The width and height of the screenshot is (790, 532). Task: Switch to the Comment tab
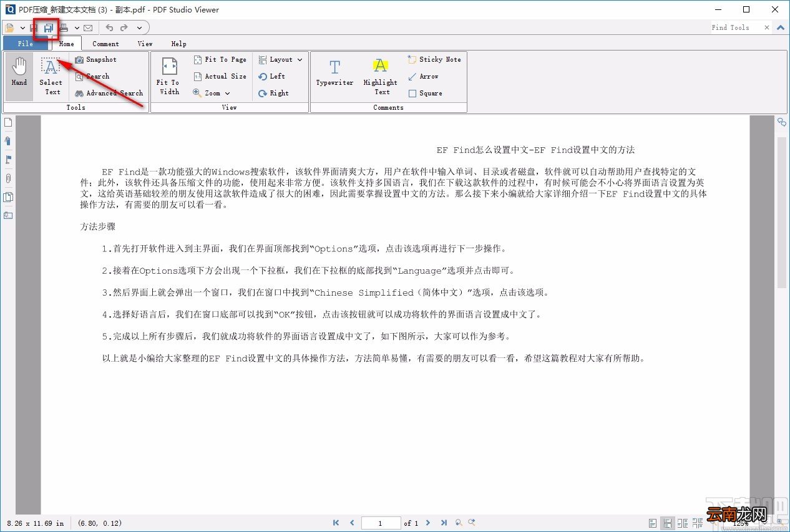click(105, 44)
